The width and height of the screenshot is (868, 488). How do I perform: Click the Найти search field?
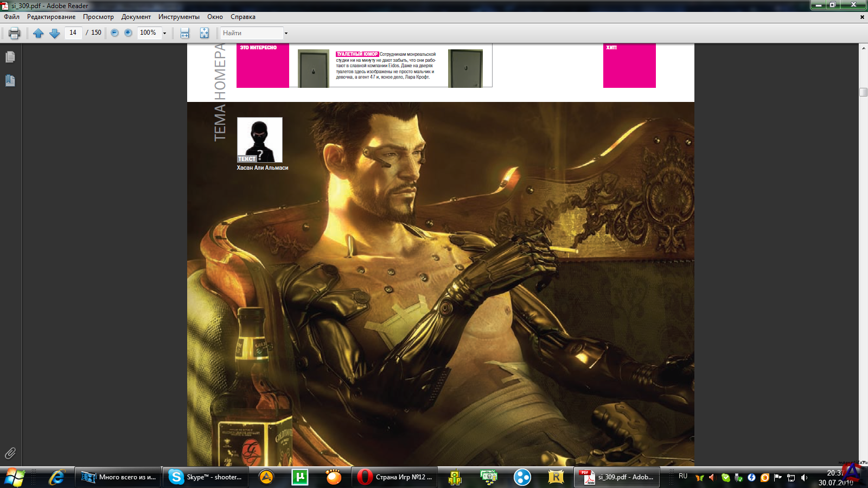[x=251, y=33]
